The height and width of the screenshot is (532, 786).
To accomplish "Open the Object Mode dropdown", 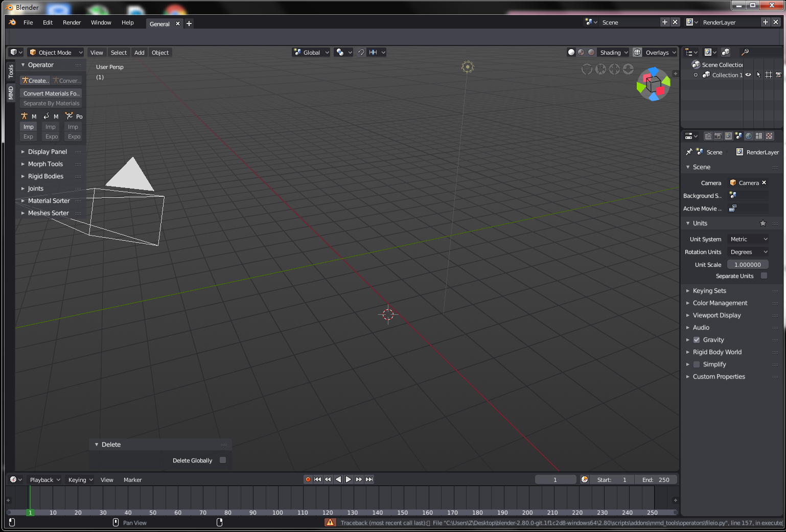I will (x=55, y=52).
